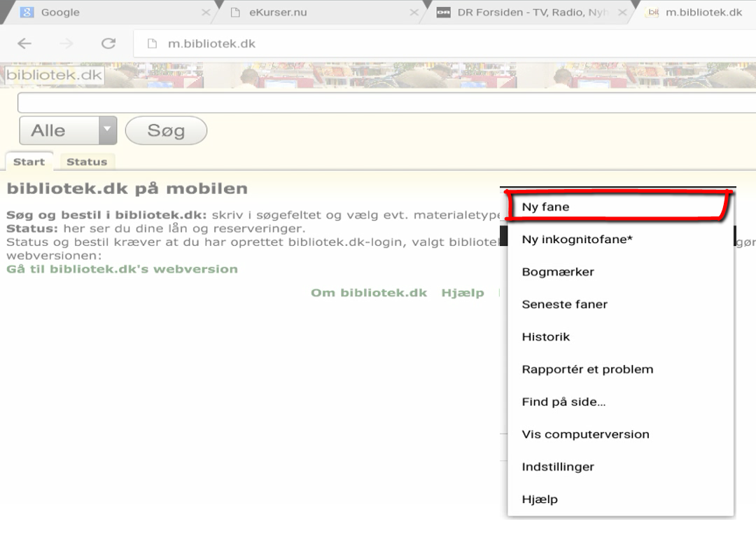Click the eKurser.nu tab page icon
Image resolution: width=756 pixels, height=538 pixels.
[x=235, y=13]
